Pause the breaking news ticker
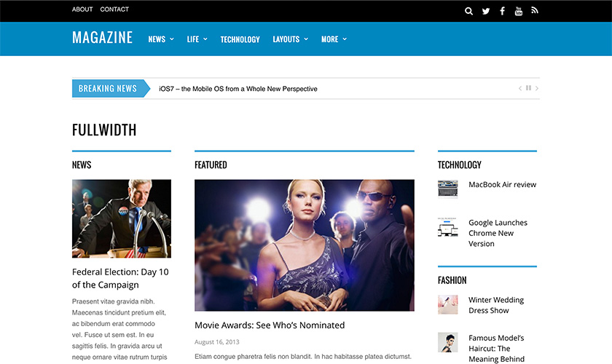 [528, 88]
